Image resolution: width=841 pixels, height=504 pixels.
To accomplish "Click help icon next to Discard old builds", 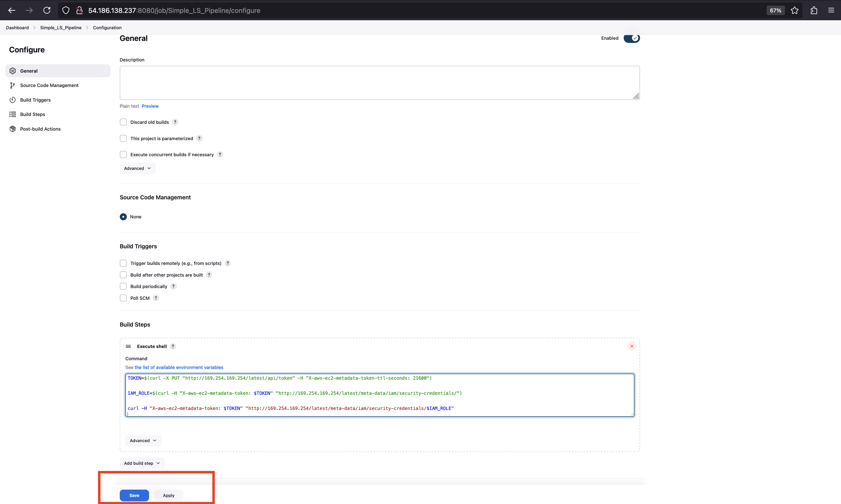I will pyautogui.click(x=175, y=122).
